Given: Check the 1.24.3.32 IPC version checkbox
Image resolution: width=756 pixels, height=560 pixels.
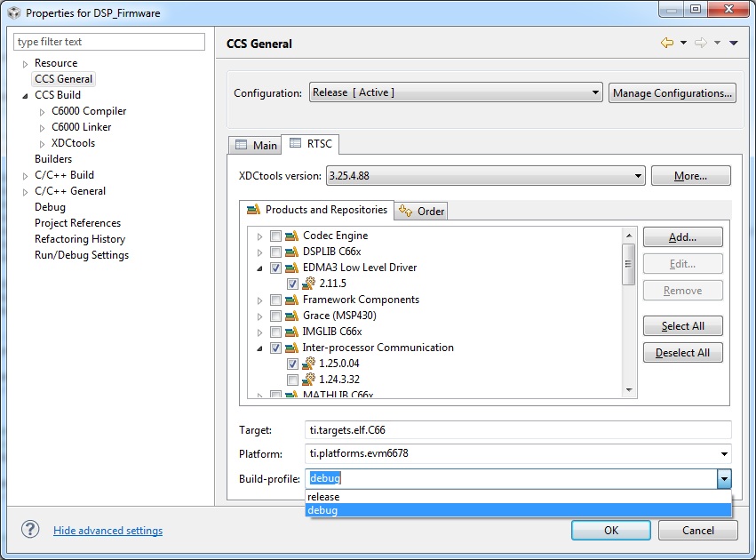Looking at the screenshot, I should tap(292, 380).
